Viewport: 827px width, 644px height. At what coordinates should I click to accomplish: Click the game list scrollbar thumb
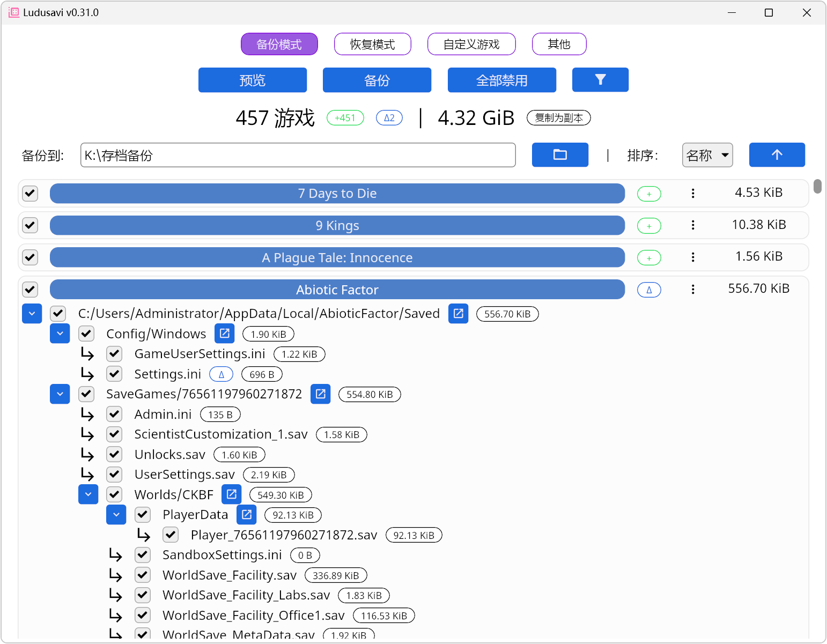(x=817, y=186)
